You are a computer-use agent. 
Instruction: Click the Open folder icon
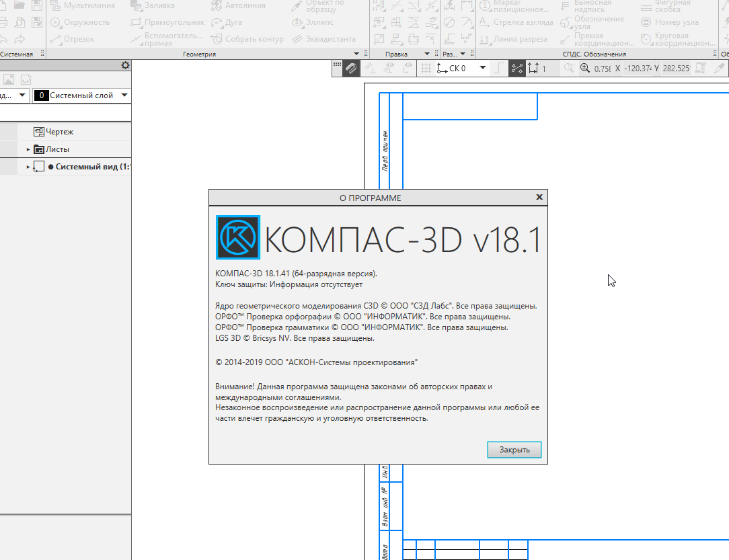[20, 5]
